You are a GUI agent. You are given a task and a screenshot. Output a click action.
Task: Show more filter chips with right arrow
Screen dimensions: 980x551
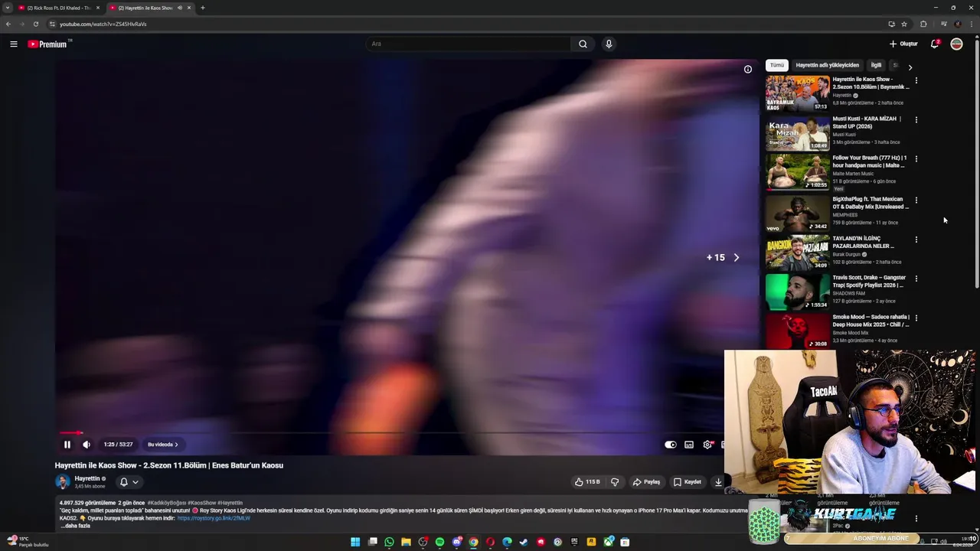click(910, 67)
